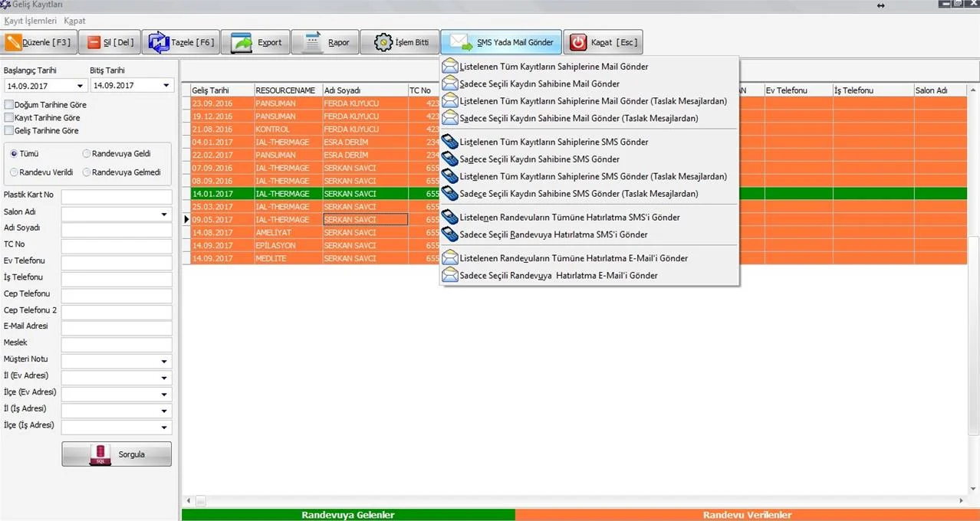Image resolution: width=980 pixels, height=521 pixels.
Task: Click the orange Randevu Verilenler legend bar
Action: point(747,515)
